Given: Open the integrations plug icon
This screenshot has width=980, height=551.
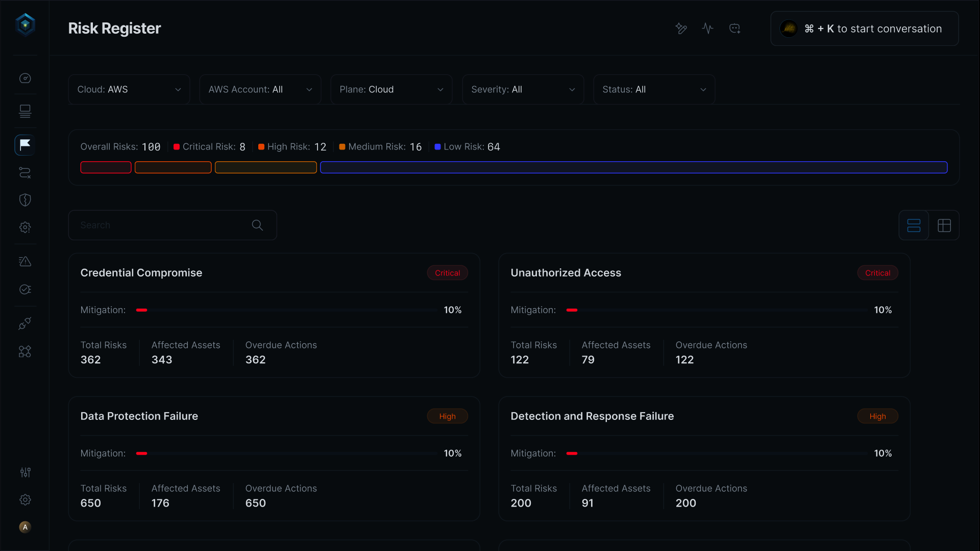Looking at the screenshot, I should (x=25, y=323).
